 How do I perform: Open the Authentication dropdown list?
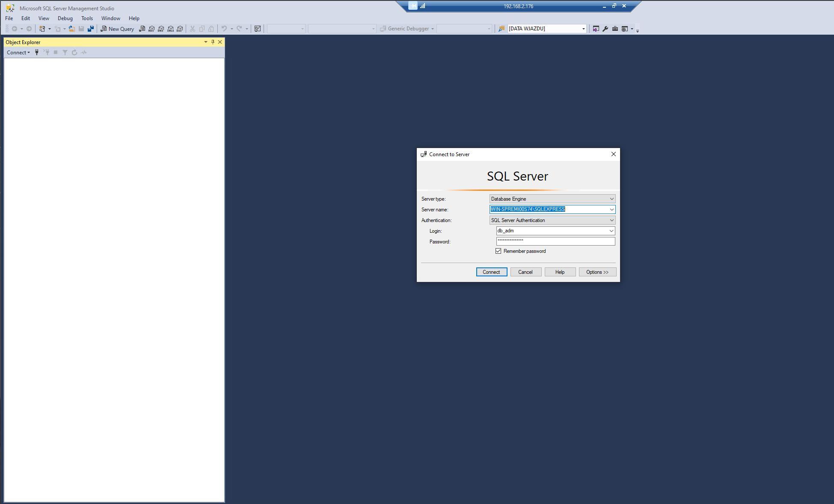tap(611, 220)
